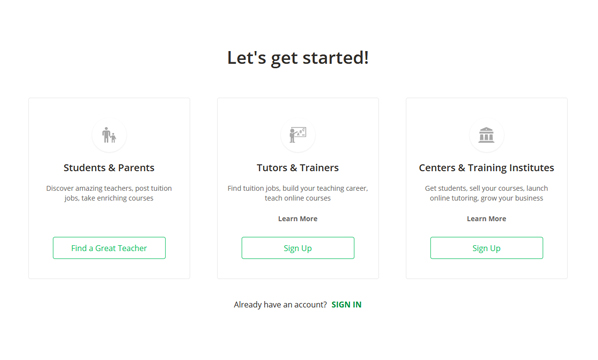Click the institute building icon
Image resolution: width=598 pixels, height=360 pixels.
point(486,135)
